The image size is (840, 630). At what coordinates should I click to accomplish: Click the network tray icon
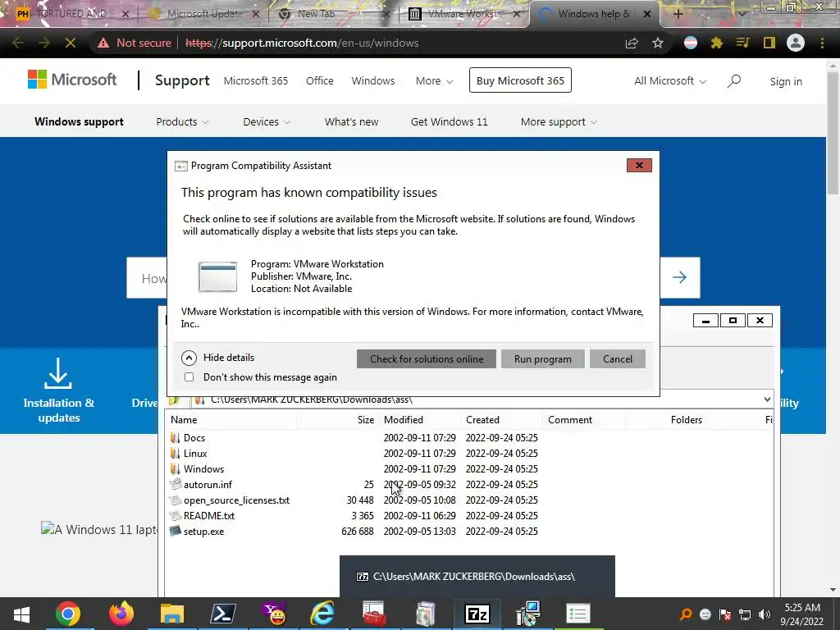(745, 614)
